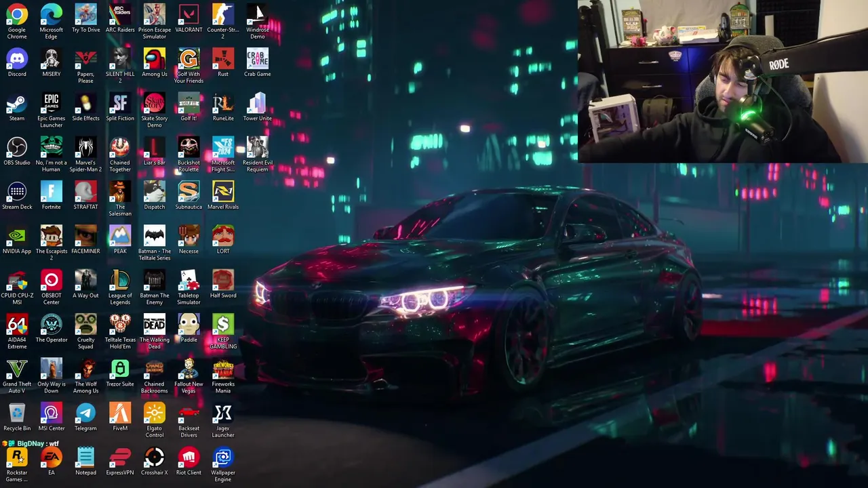Screen dimensions: 868x488
Task: Open the PEAK game icon
Action: pyautogui.click(x=120, y=240)
